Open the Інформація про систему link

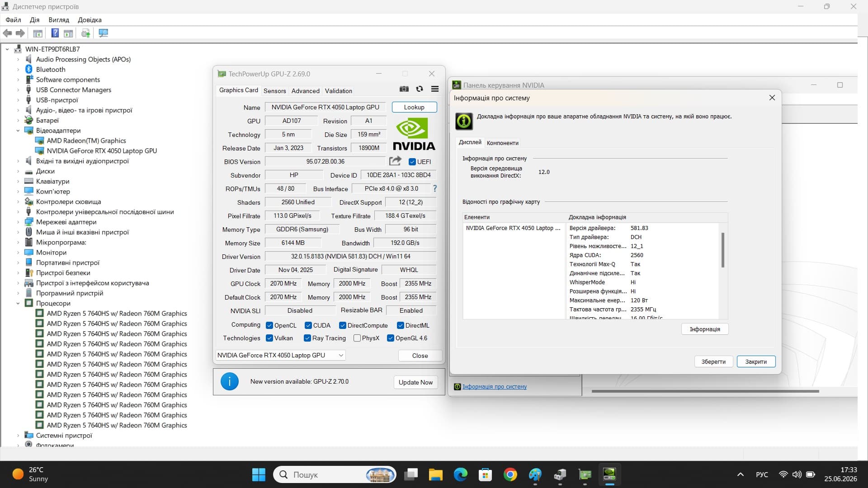(495, 387)
